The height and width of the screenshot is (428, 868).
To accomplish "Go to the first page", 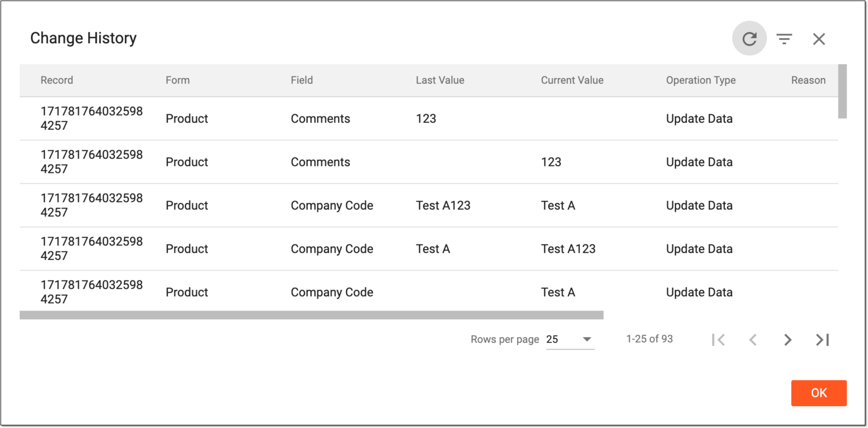I will (x=718, y=340).
